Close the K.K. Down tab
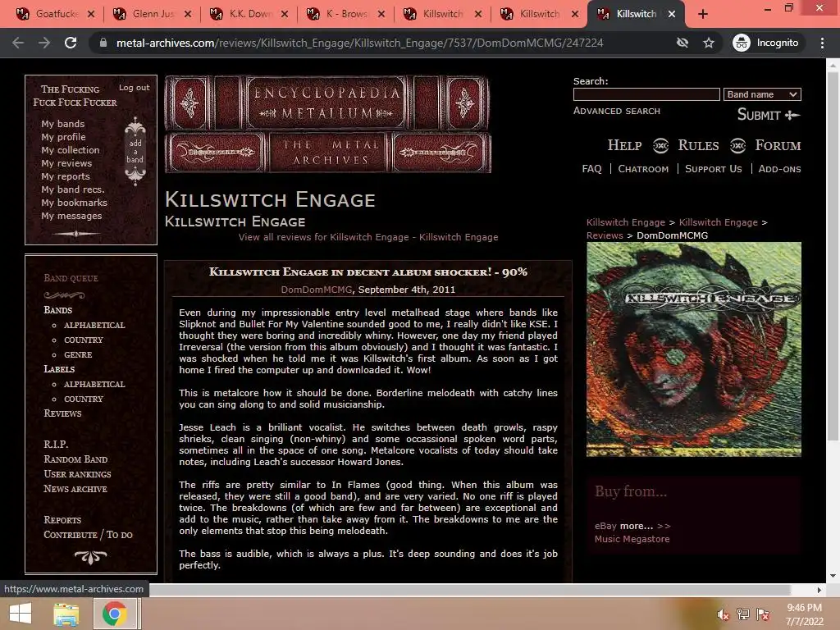840x630 pixels. [x=285, y=14]
